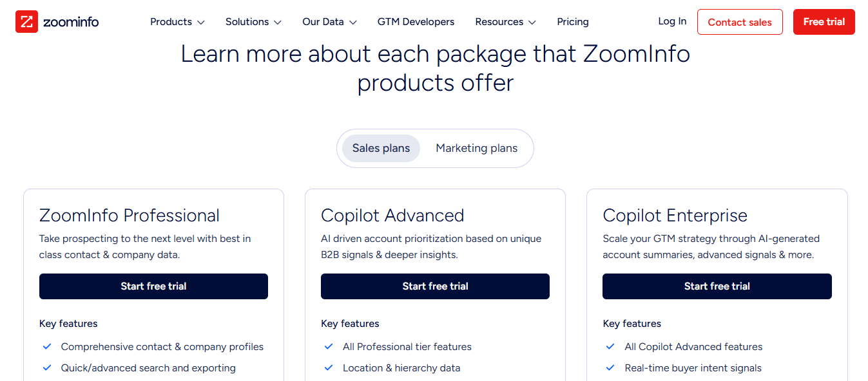
Task: Click the red Free trial button
Action: pos(824,21)
